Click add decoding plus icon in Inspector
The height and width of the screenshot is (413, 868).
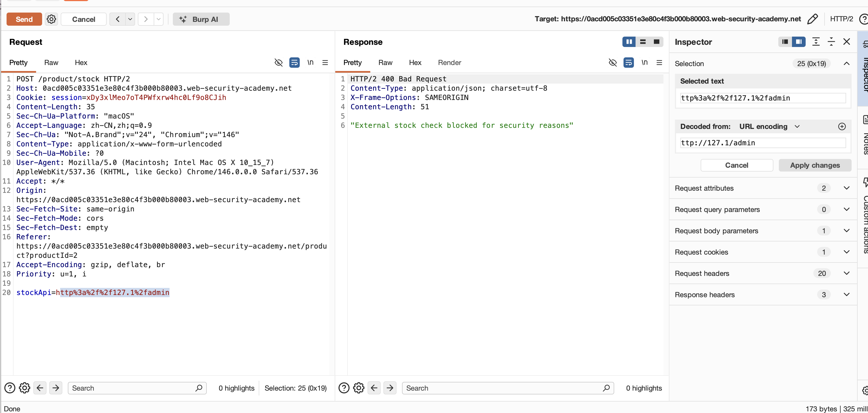(842, 126)
